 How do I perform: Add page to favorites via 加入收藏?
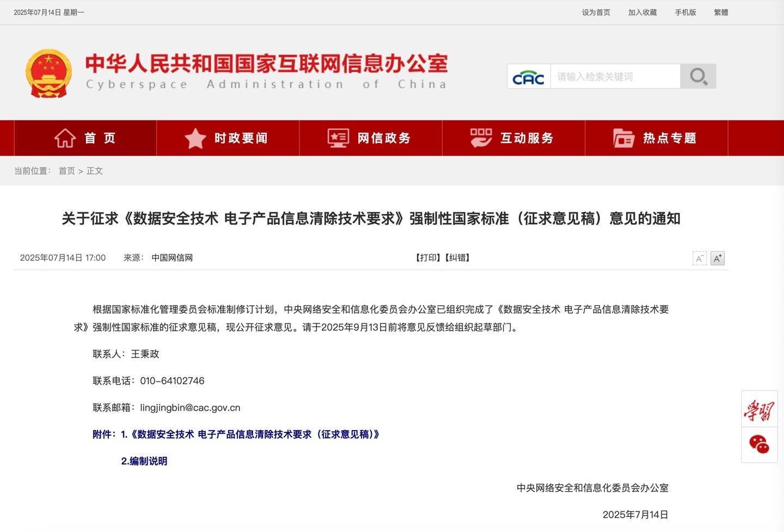tap(642, 11)
